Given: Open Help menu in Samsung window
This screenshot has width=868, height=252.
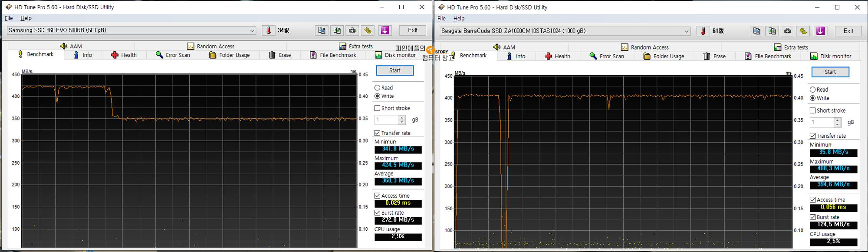Looking at the screenshot, I should click(26, 18).
